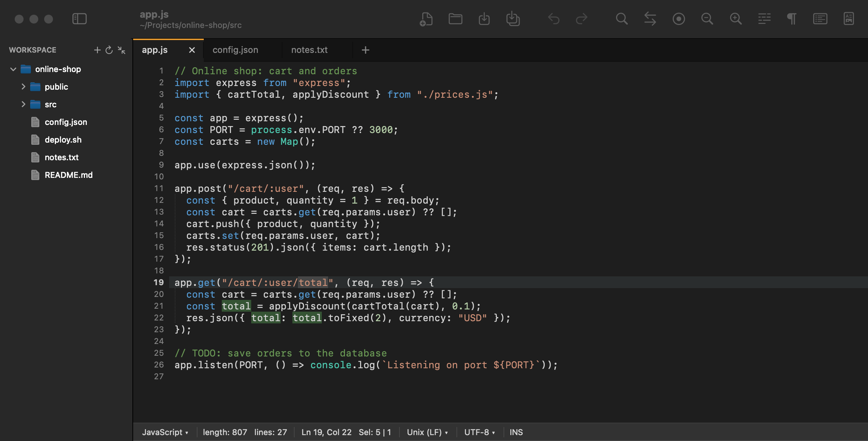
Task: Click the length: 807 status entry
Action: (225, 432)
